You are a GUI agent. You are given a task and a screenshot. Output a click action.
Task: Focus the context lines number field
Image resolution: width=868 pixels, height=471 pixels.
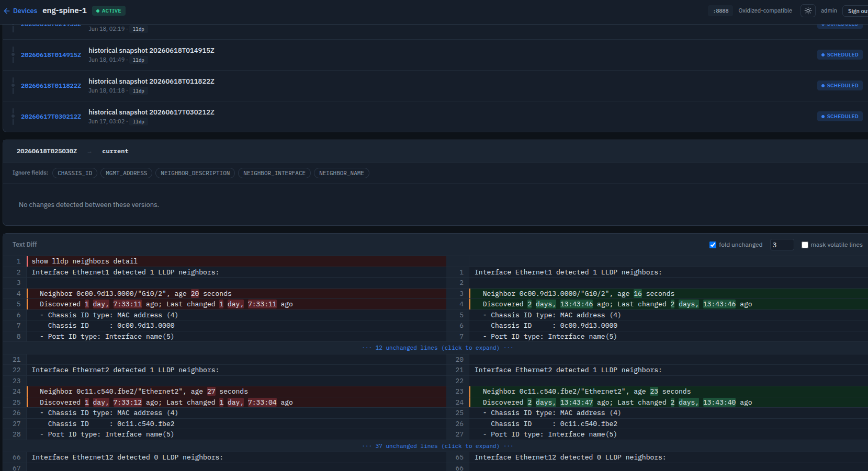pyautogui.click(x=782, y=245)
